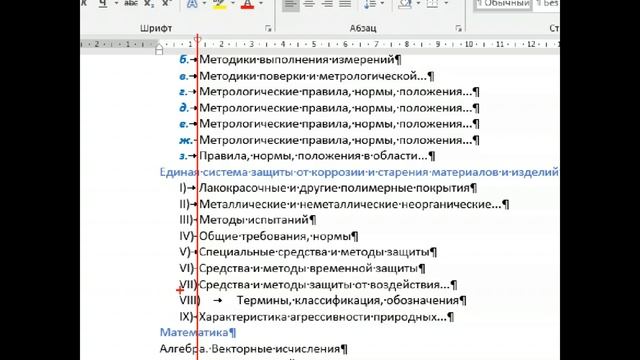Click list row labeled "ж."
This screenshot has width=640, height=360.
(329, 140)
